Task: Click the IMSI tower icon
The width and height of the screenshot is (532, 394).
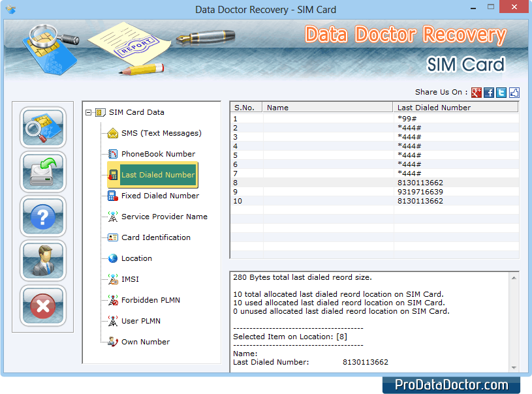Action: (113, 279)
